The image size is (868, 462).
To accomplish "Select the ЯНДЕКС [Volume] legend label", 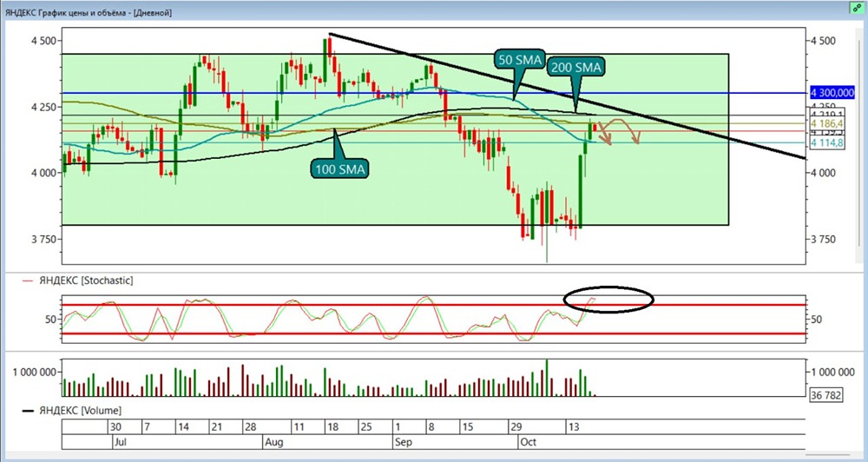I will pos(80,411).
